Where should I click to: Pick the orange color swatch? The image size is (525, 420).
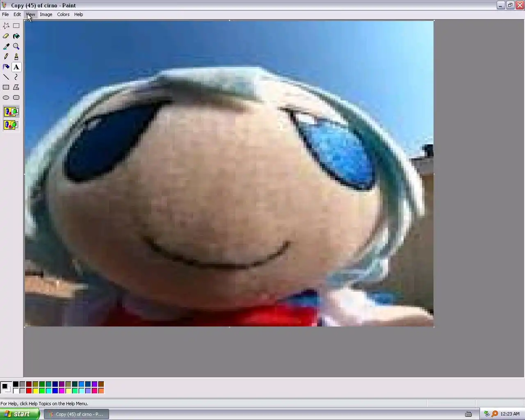click(101, 390)
